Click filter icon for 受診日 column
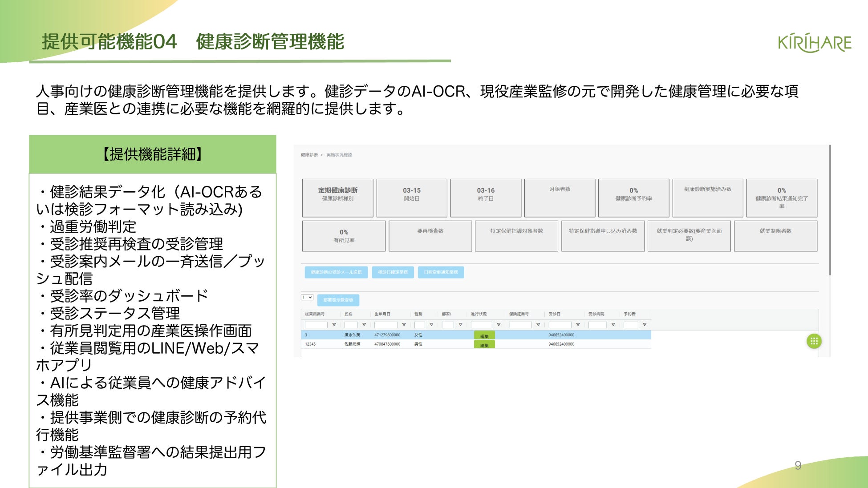The height and width of the screenshot is (488, 868). 578,325
